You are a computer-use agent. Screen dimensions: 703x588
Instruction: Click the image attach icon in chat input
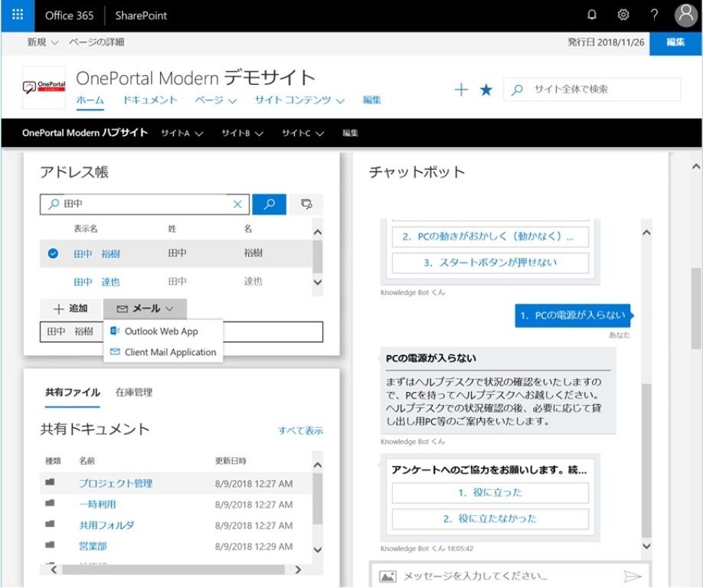pyautogui.click(x=387, y=576)
